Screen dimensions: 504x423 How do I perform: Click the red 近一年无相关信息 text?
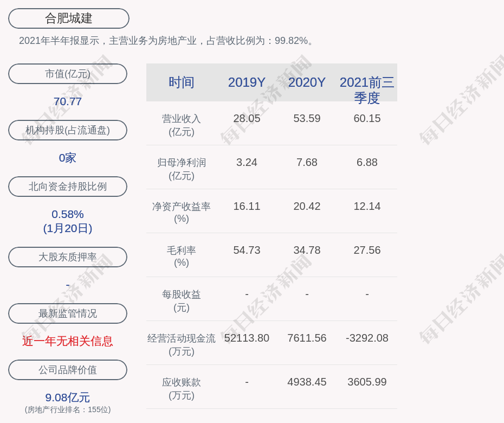pos(68,341)
